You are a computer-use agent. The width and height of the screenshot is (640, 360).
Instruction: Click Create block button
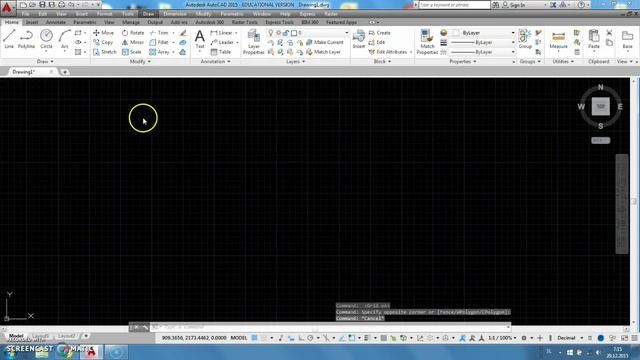pos(380,33)
